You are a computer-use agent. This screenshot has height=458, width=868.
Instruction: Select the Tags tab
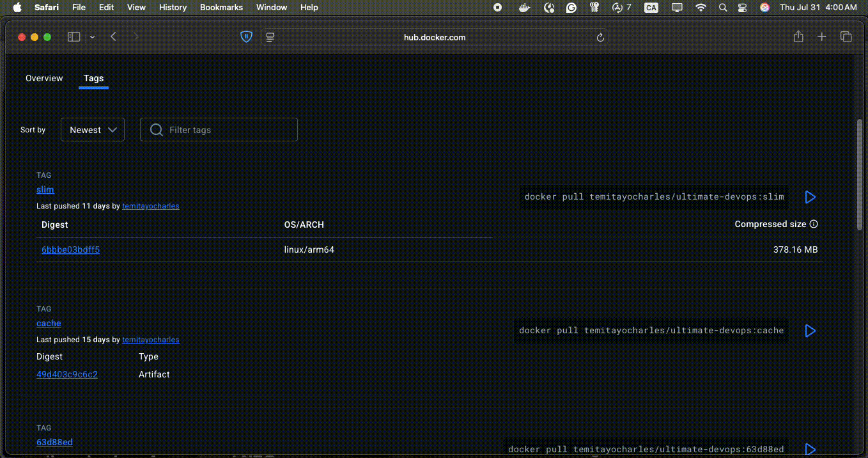tap(93, 78)
